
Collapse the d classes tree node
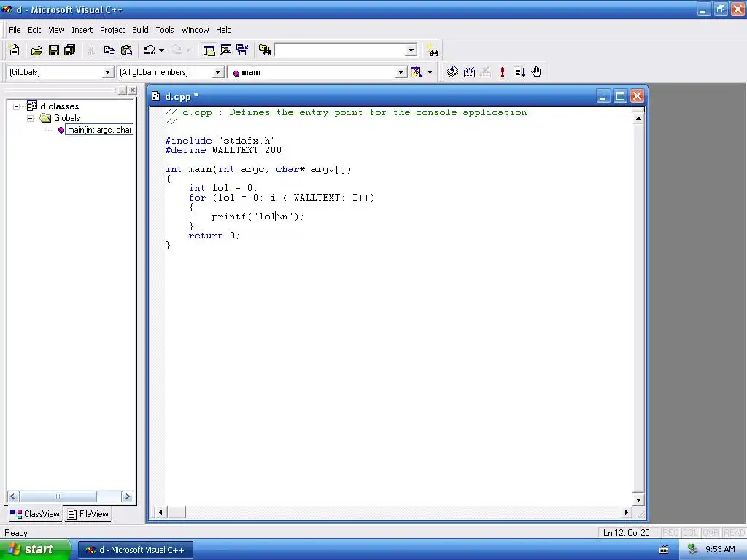(17, 106)
